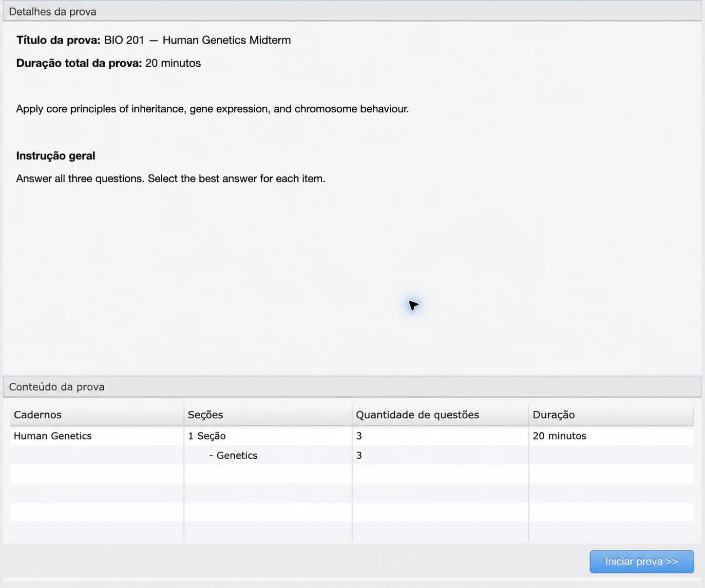Screen dimensions: 705x588
Task: Select the Seções column header
Action: 268,415
